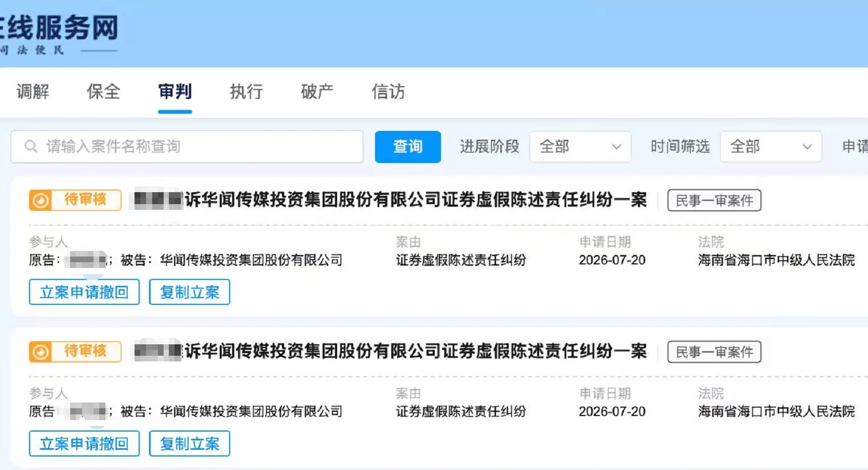
Task: Open the 破产 tab
Action: coord(317,91)
